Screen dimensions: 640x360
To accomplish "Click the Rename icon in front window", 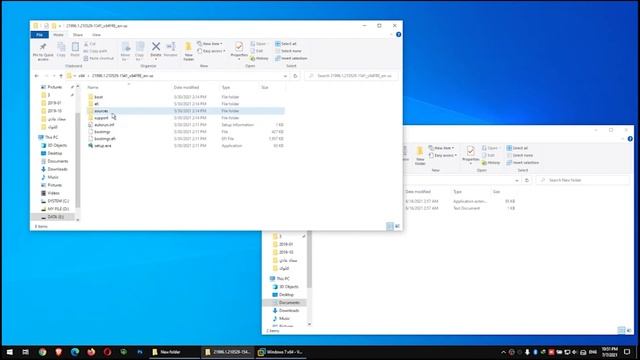I will coord(171,49).
